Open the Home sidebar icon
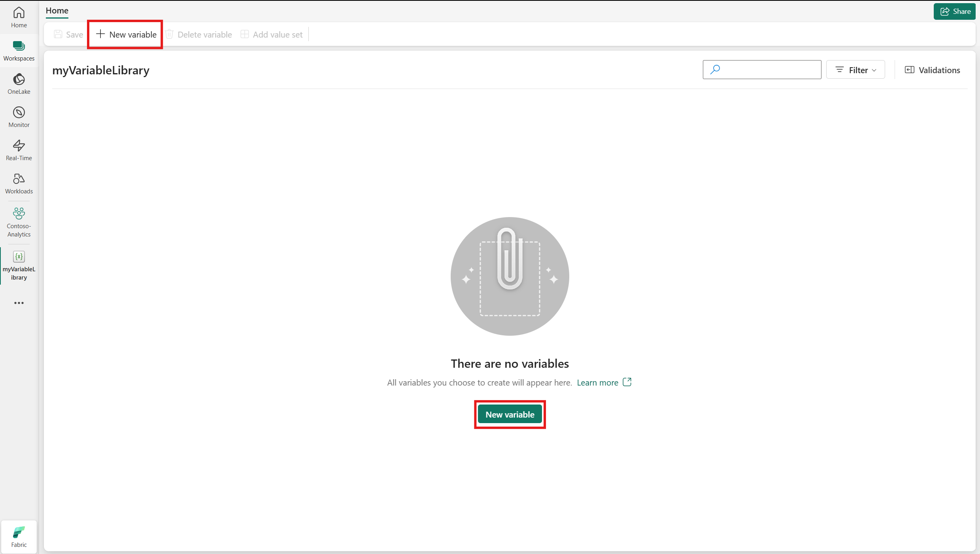This screenshot has height=554, width=980. [x=19, y=17]
